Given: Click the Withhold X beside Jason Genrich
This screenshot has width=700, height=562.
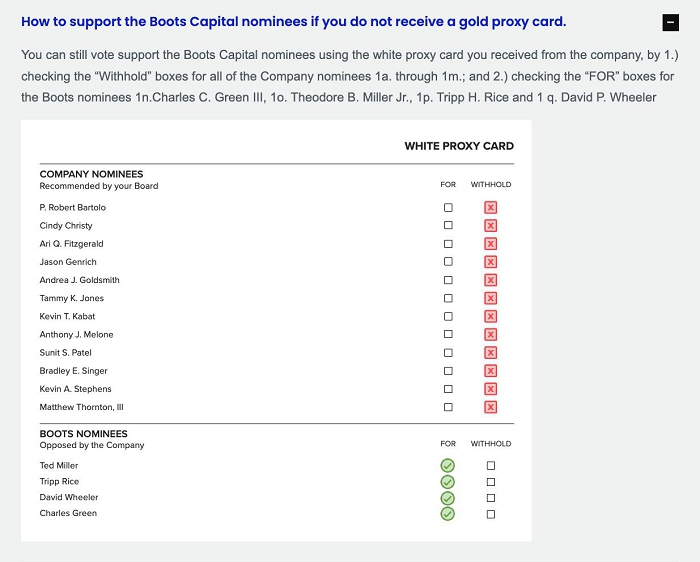Looking at the screenshot, I should pyautogui.click(x=490, y=262).
